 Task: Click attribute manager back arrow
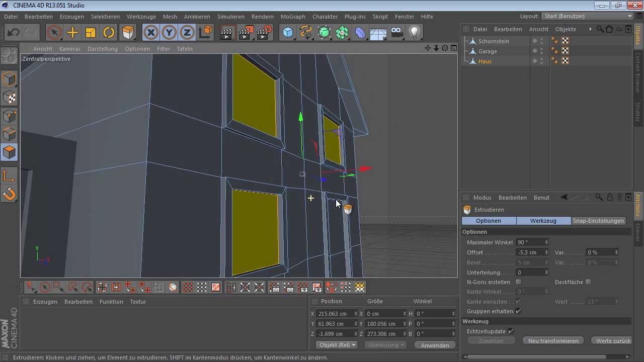click(x=564, y=198)
